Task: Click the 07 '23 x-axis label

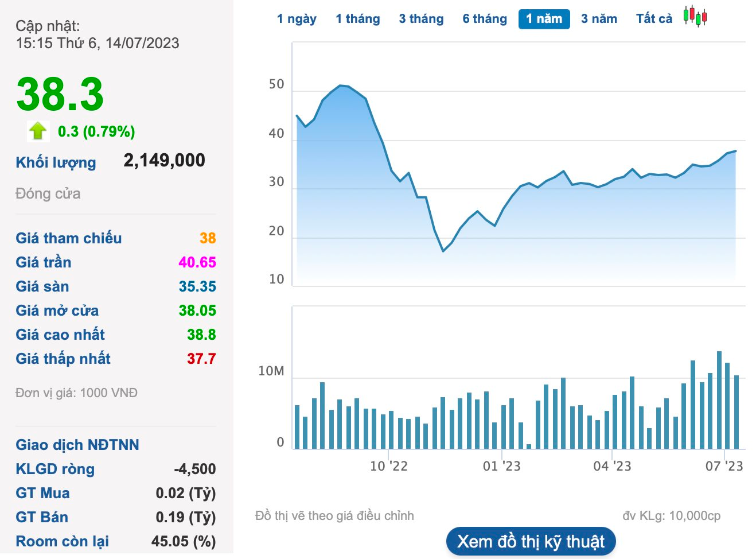Action: coord(724,466)
